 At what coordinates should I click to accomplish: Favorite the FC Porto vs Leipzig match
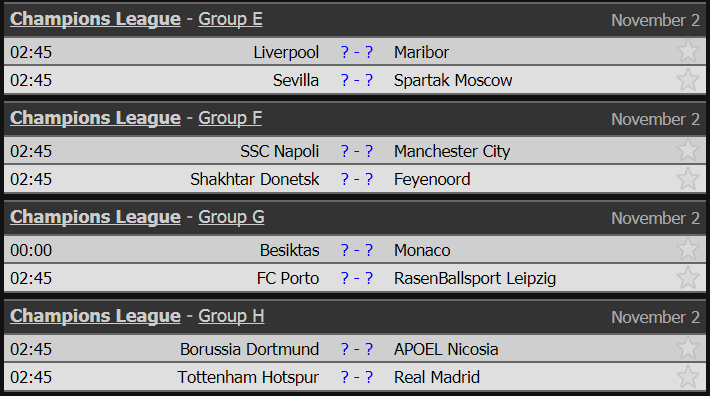(x=687, y=277)
